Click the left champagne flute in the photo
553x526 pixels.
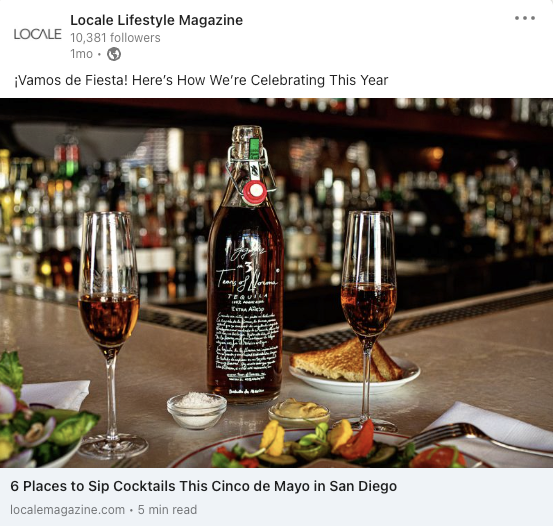click(x=109, y=335)
